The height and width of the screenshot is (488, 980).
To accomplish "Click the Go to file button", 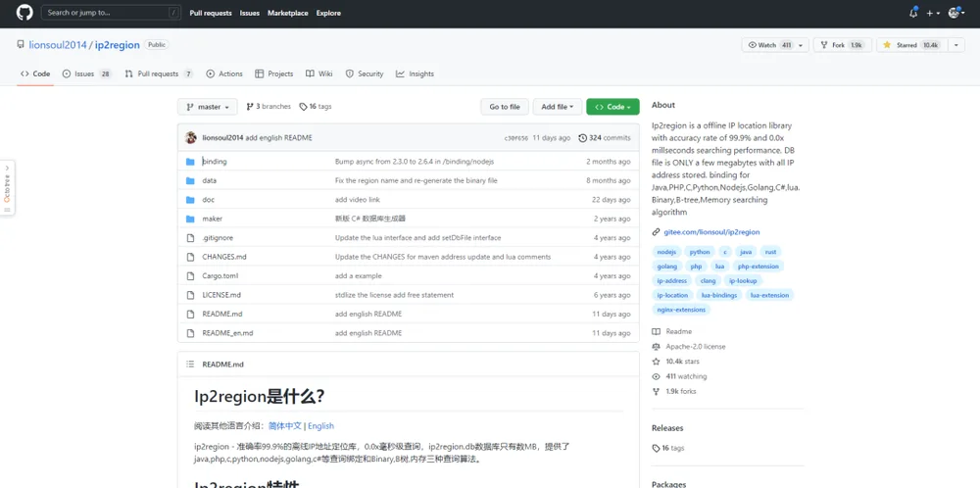I will click(x=505, y=107).
